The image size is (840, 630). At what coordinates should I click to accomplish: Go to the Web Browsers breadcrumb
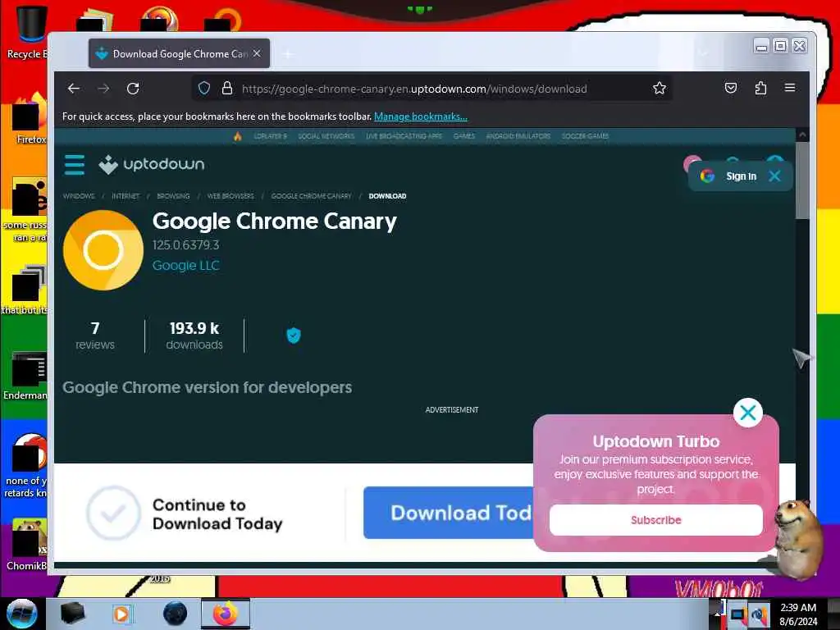[231, 196]
